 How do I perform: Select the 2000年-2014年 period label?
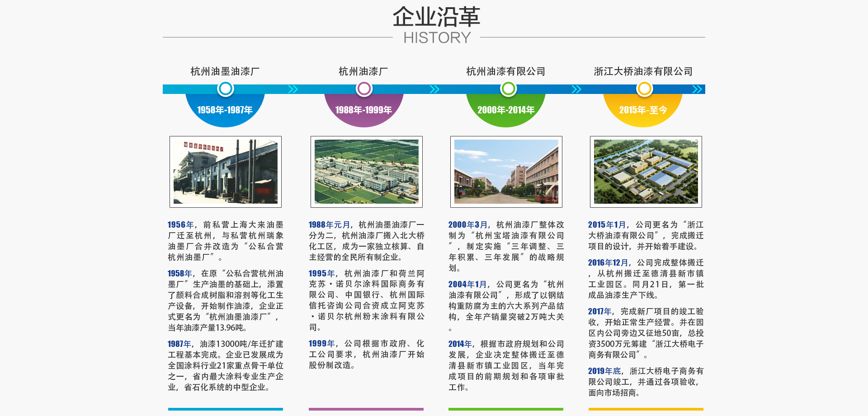click(506, 110)
